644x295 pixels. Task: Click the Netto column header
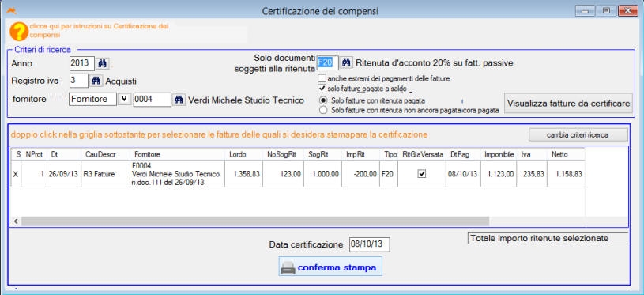point(566,154)
